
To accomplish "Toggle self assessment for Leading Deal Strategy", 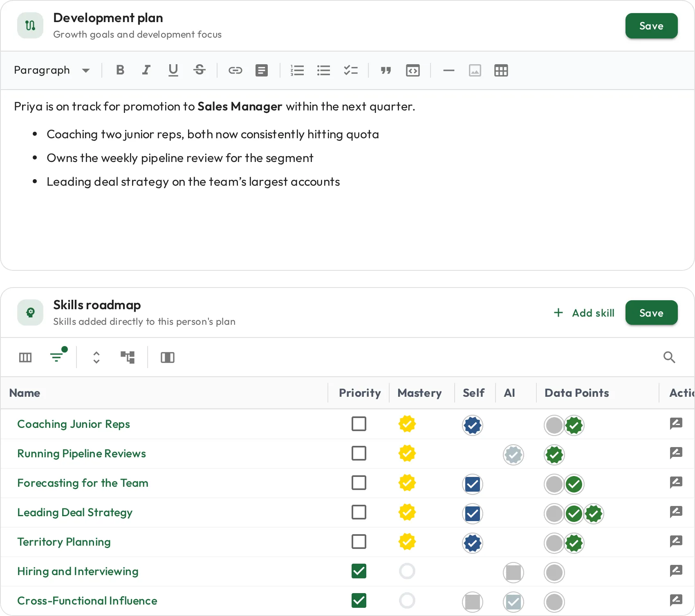I will click(473, 514).
